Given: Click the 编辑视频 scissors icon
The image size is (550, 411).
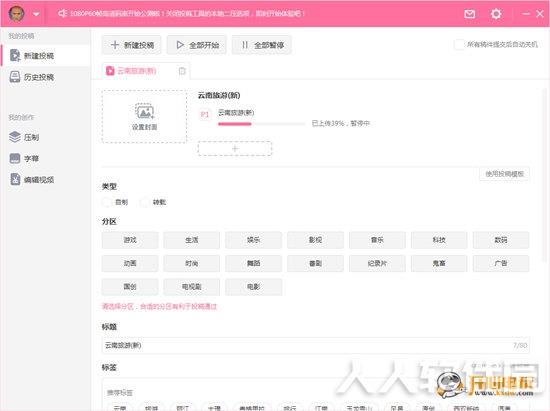Looking at the screenshot, I should click(15, 179).
